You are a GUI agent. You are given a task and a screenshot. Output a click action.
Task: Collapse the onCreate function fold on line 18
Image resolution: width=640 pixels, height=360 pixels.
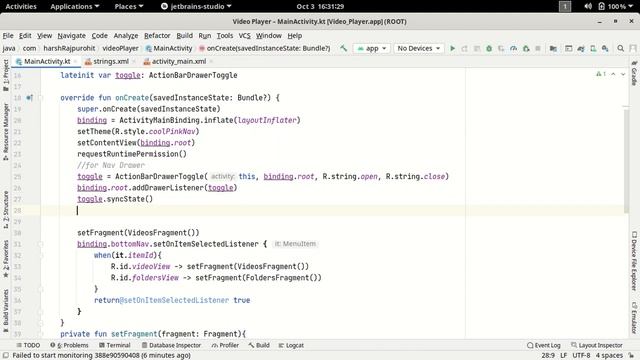[40, 98]
